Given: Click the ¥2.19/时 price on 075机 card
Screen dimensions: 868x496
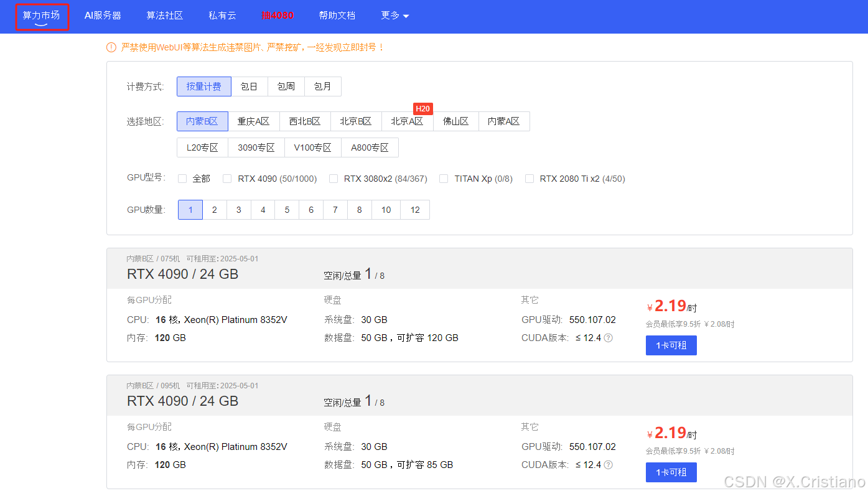Looking at the screenshot, I should pyautogui.click(x=672, y=306).
